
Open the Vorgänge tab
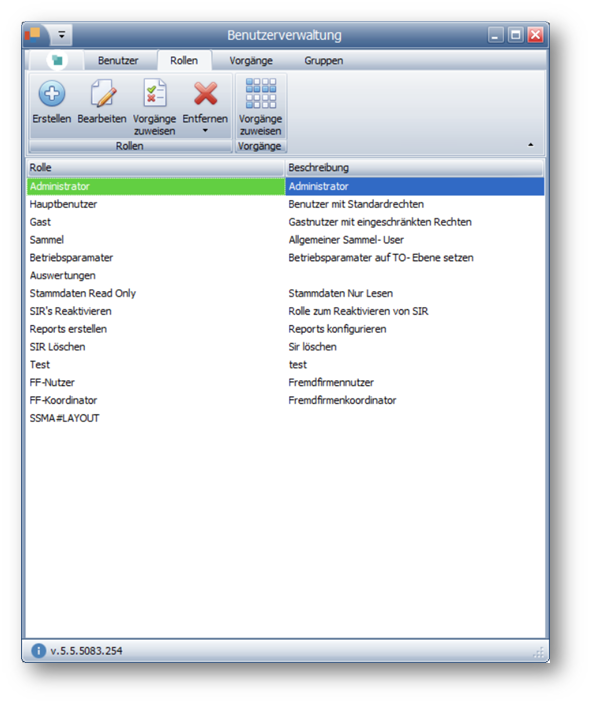click(x=251, y=61)
